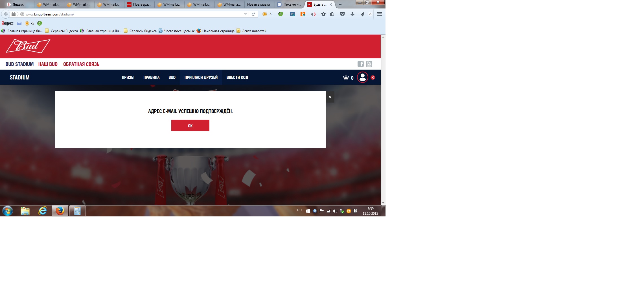644x297 pixels.
Task: Open Часто посещаемые bookmark
Action: point(177,31)
